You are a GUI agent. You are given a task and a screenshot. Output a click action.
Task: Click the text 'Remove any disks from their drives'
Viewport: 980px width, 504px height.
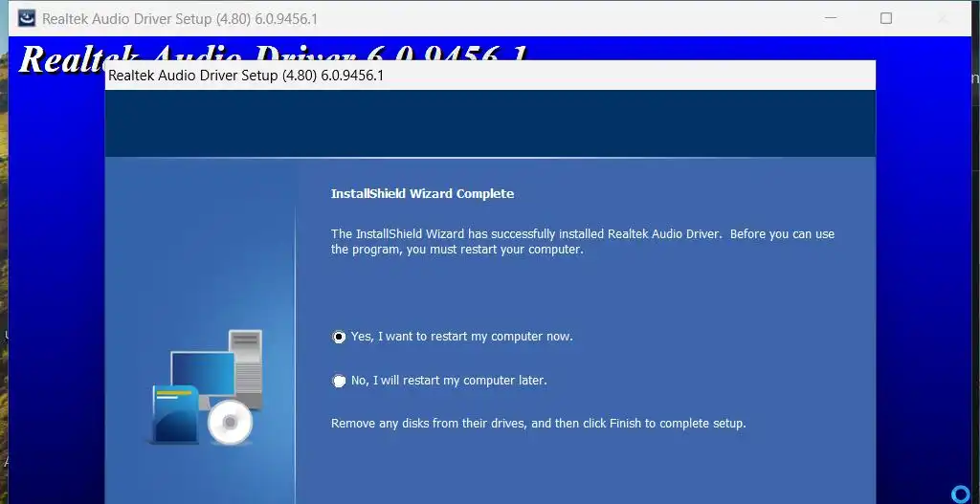(x=430, y=424)
